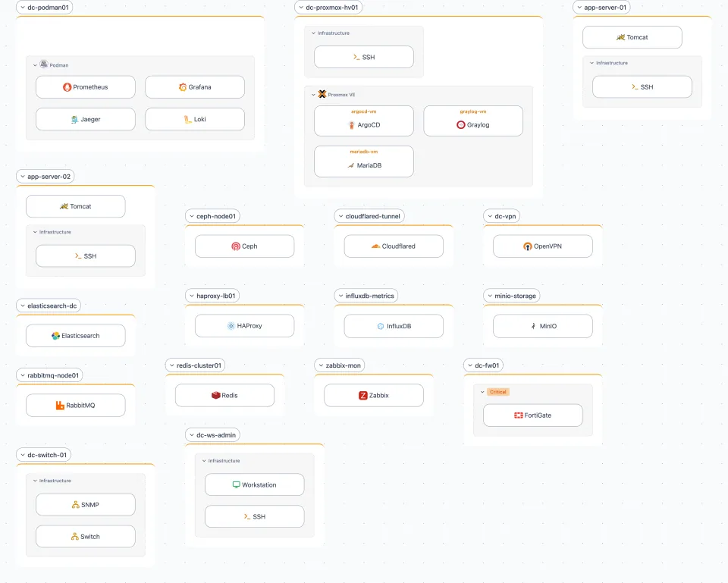Collapse the zabbix-mon host chevron
This screenshot has height=583, width=728.
321,365
